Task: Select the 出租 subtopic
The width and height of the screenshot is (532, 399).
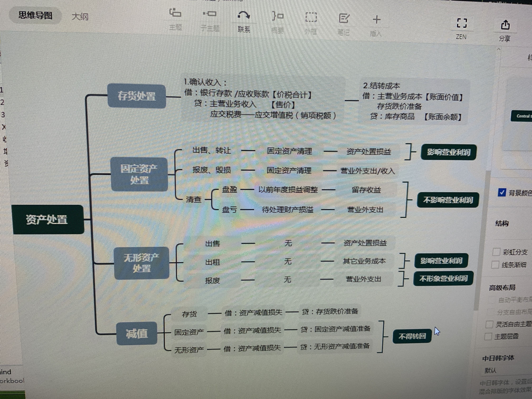Action: point(213,262)
